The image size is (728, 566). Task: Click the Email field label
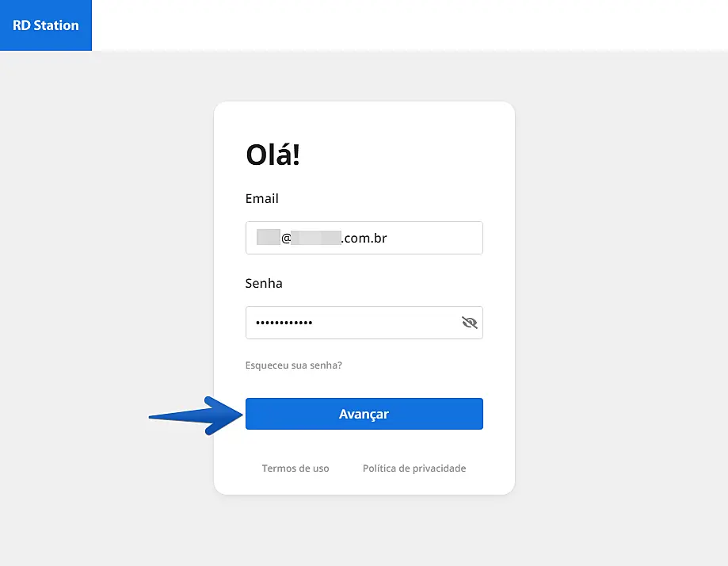[x=262, y=199]
